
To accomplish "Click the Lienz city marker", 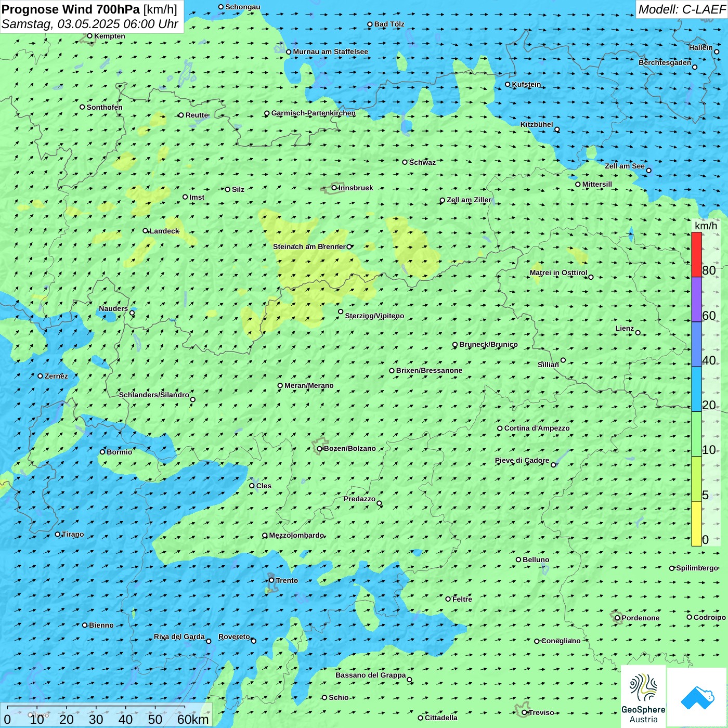I will pos(638,333).
